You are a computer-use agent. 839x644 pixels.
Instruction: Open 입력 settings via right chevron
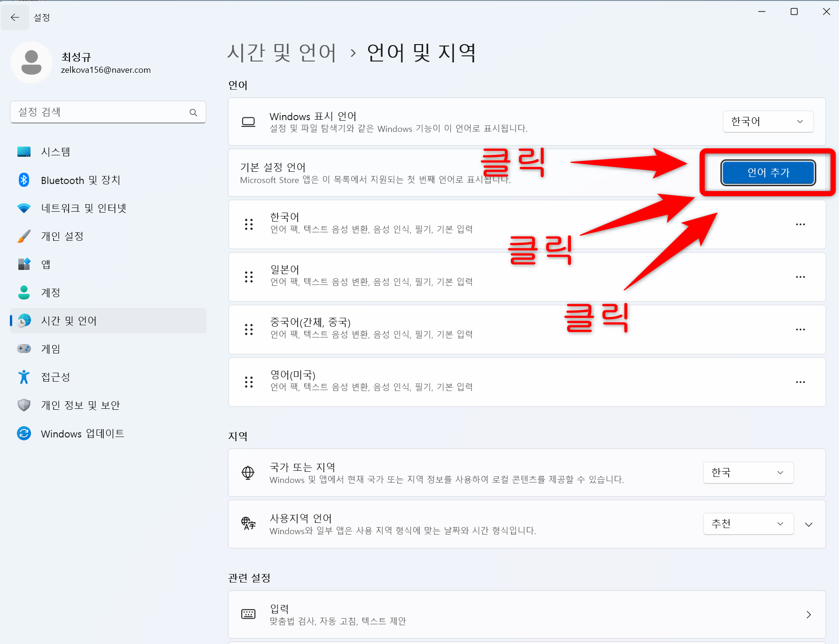coord(808,614)
